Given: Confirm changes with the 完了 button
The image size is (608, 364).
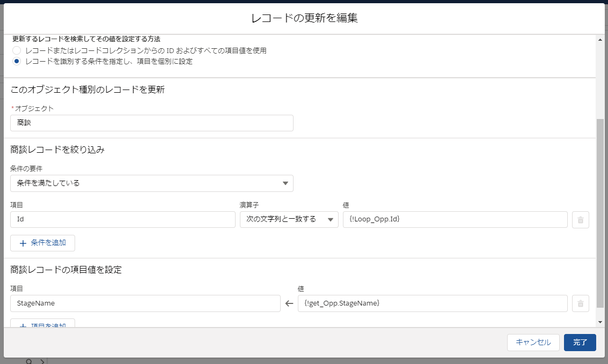Looking at the screenshot, I should pyautogui.click(x=580, y=342).
